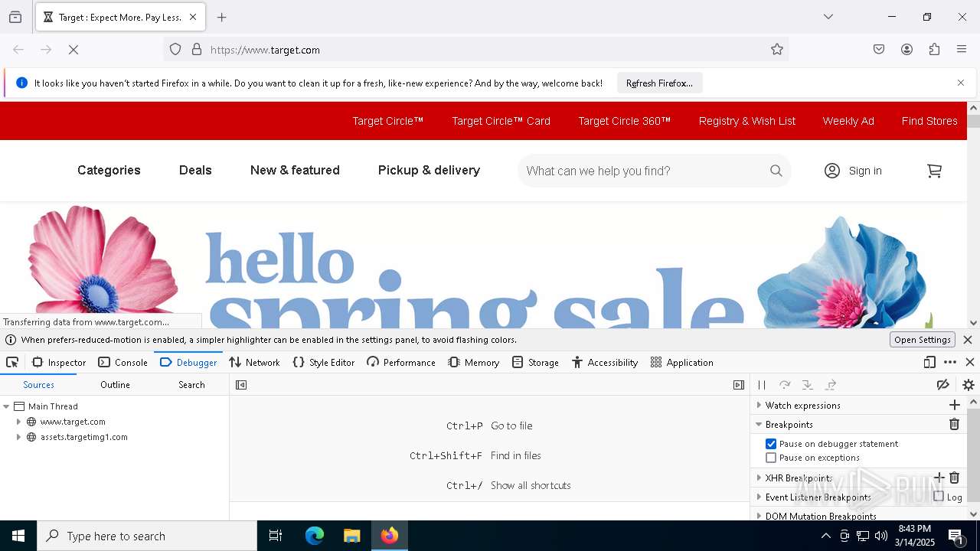Viewport: 980px width, 551px height.
Task: Click the Target search input field
Action: [x=643, y=171]
